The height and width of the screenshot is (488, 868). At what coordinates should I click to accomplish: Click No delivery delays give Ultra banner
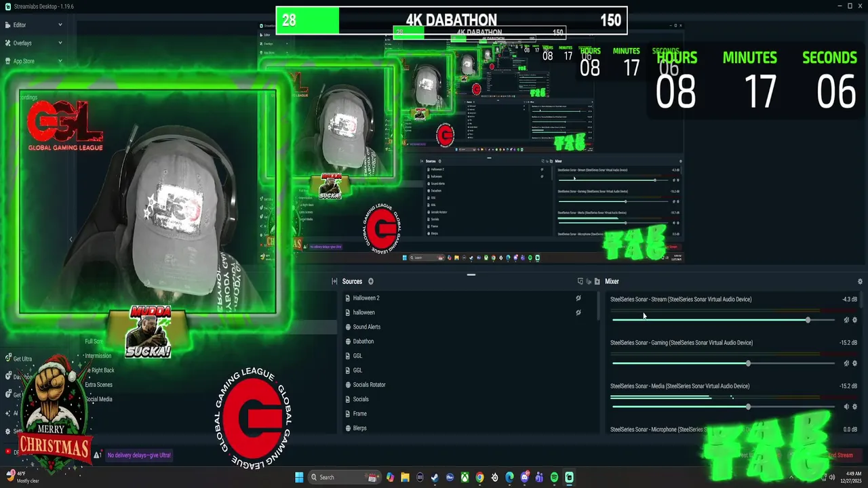point(139,455)
